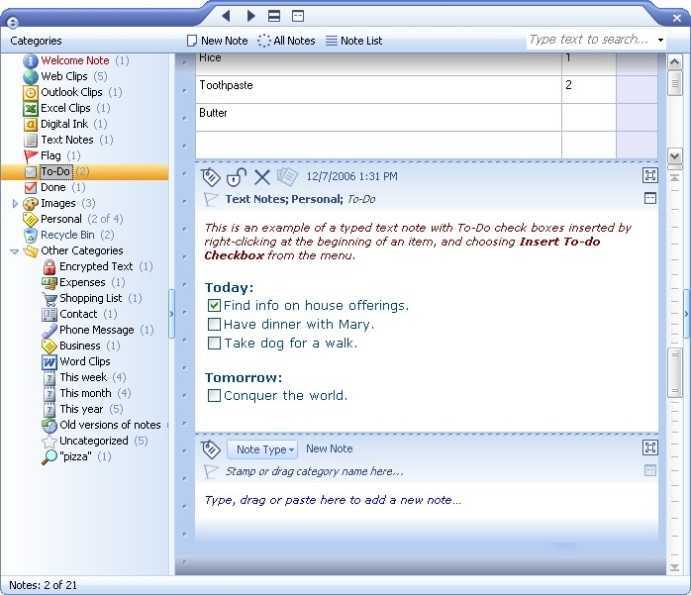This screenshot has width=691, height=595.
Task: Go forward with the right arrow button
Action: 251,16
